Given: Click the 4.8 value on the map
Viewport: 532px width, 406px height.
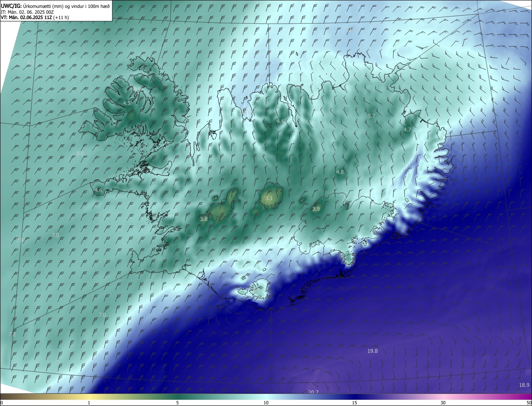Looking at the screenshot, I should pyautogui.click(x=340, y=172).
